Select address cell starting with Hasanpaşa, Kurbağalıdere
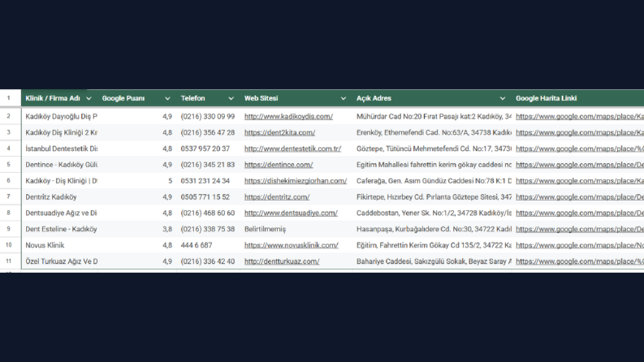This screenshot has height=362, width=644. [432, 229]
